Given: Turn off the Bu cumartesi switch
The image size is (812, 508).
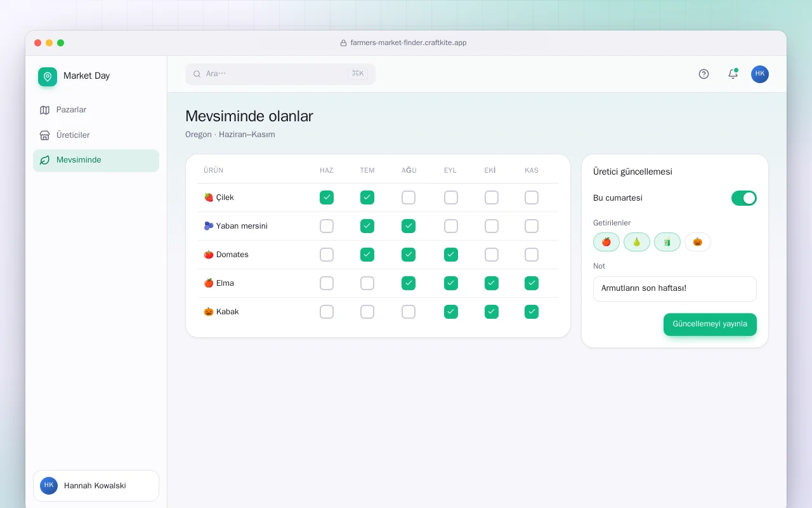Looking at the screenshot, I should click(744, 198).
